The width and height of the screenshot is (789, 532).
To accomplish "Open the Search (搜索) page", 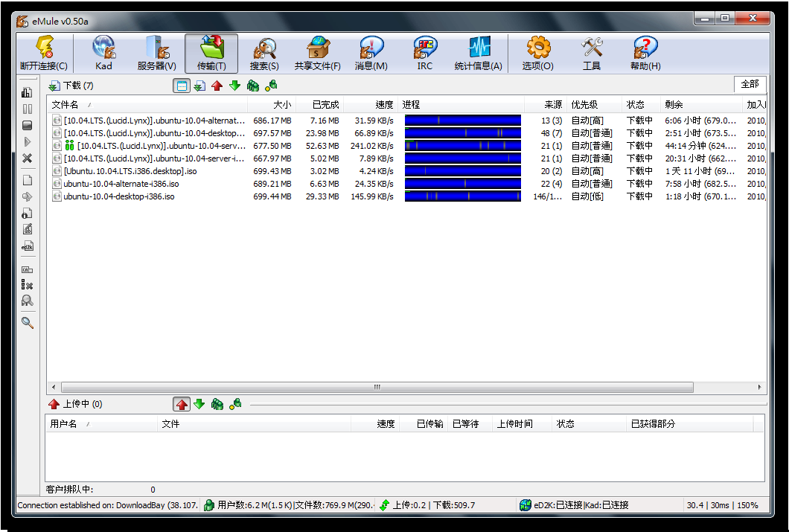I will click(x=264, y=54).
